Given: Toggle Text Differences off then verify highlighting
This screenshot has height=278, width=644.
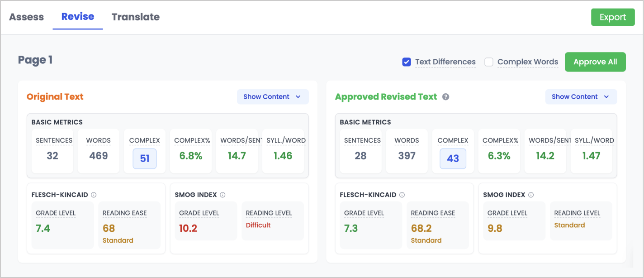Looking at the screenshot, I should point(407,62).
